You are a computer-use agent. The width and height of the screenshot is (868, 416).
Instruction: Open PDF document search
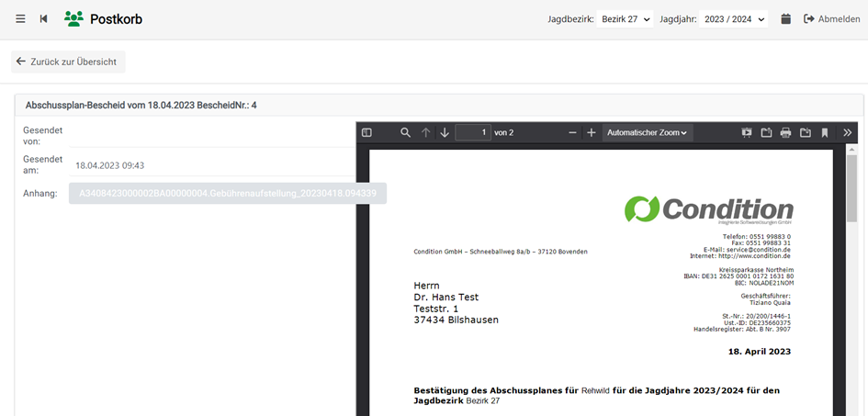pos(405,132)
